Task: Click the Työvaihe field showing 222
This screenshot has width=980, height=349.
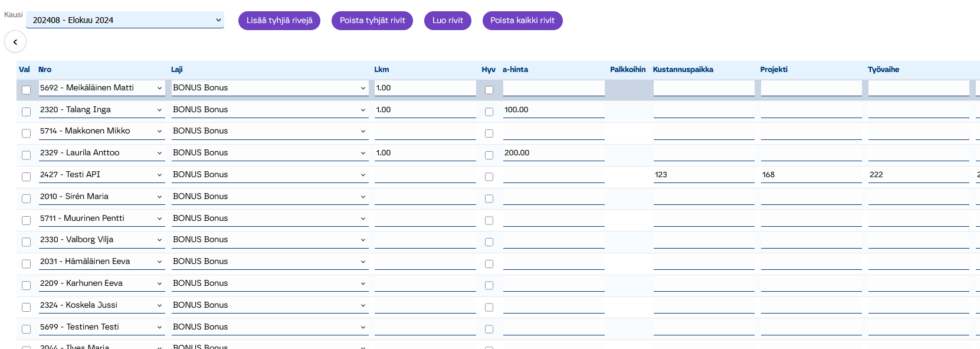Action: (x=918, y=175)
